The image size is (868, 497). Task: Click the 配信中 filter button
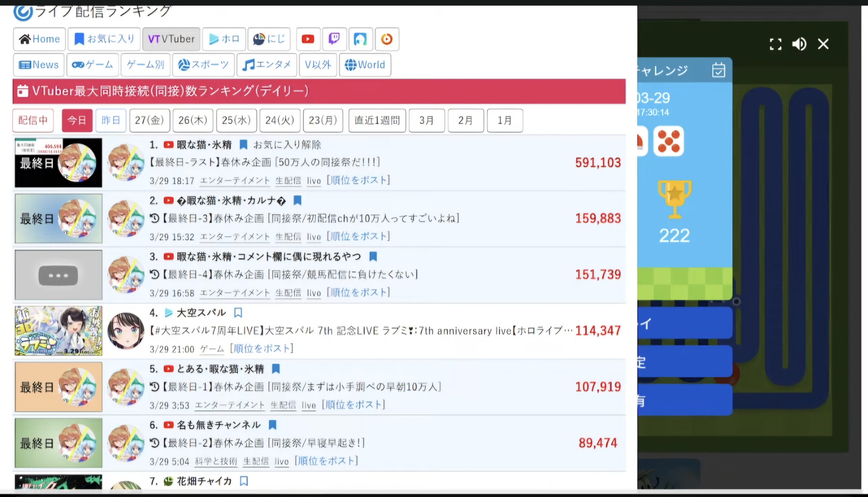(x=33, y=120)
